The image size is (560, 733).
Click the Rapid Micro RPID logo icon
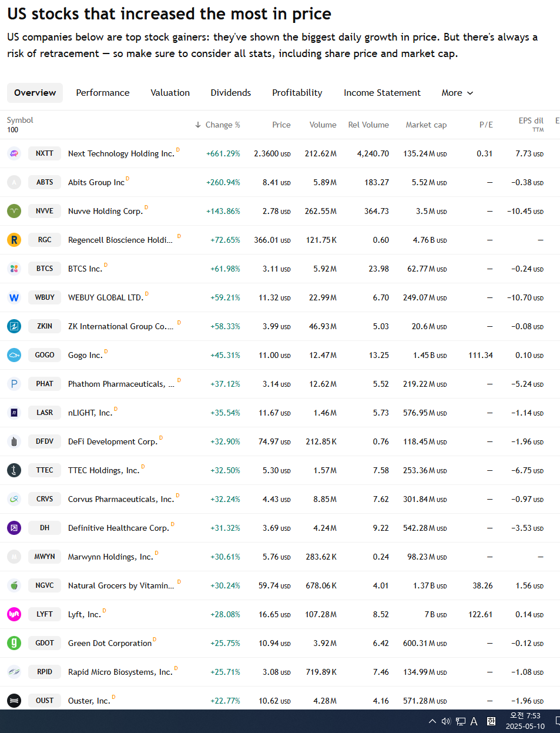(14, 672)
